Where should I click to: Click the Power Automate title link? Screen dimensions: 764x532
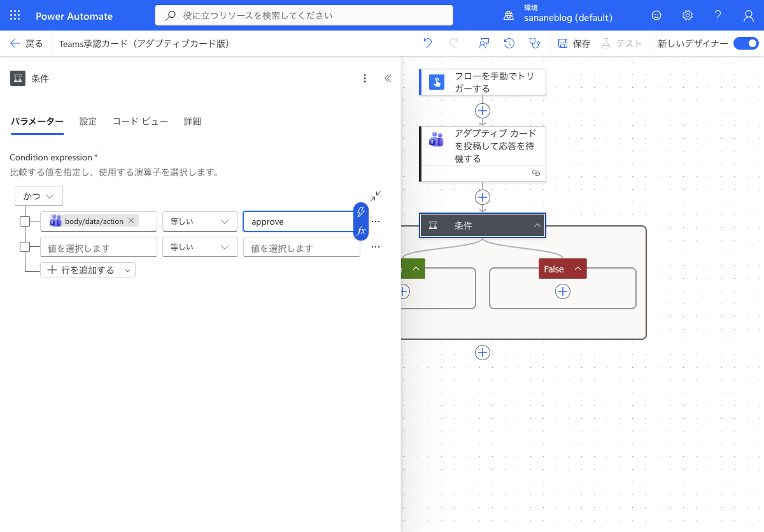[x=74, y=16]
